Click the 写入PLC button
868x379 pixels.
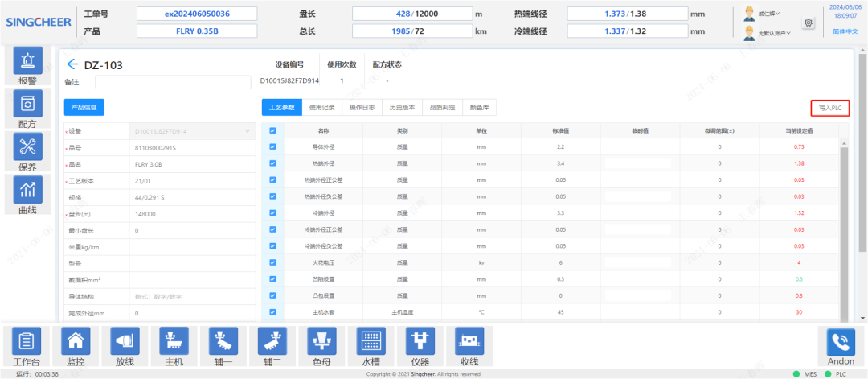(x=829, y=108)
